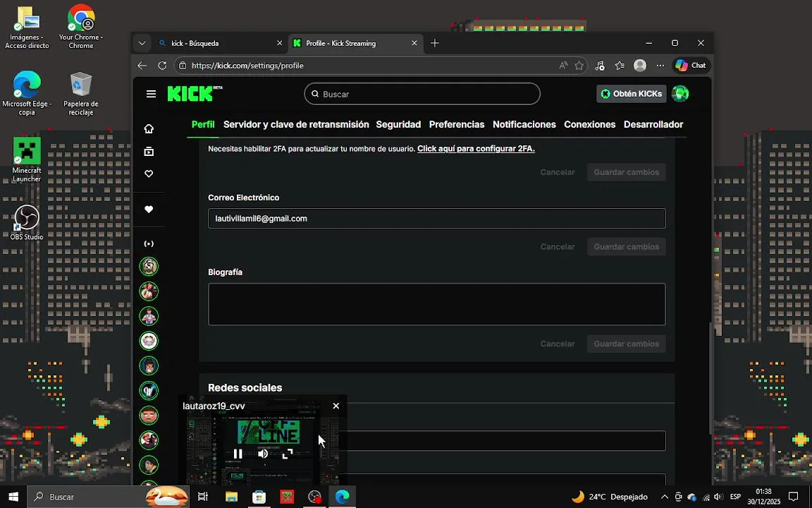The height and width of the screenshot is (508, 812).
Task: Pause the lautaroz19_cvv mini player
Action: 238,454
